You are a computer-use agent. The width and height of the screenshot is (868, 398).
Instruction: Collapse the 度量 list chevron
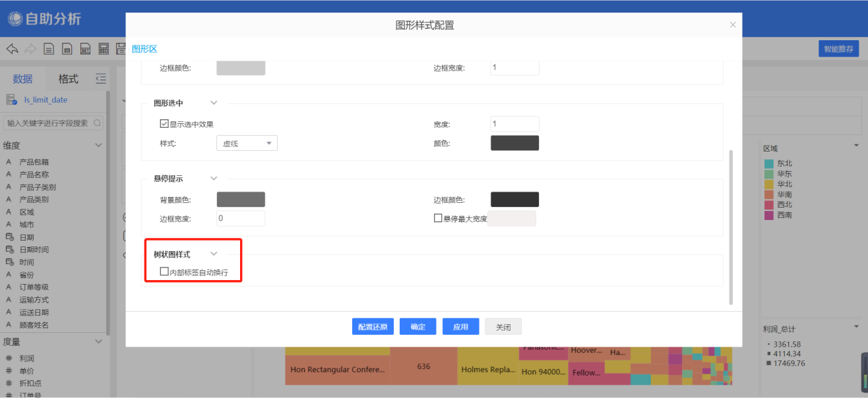[x=99, y=341]
